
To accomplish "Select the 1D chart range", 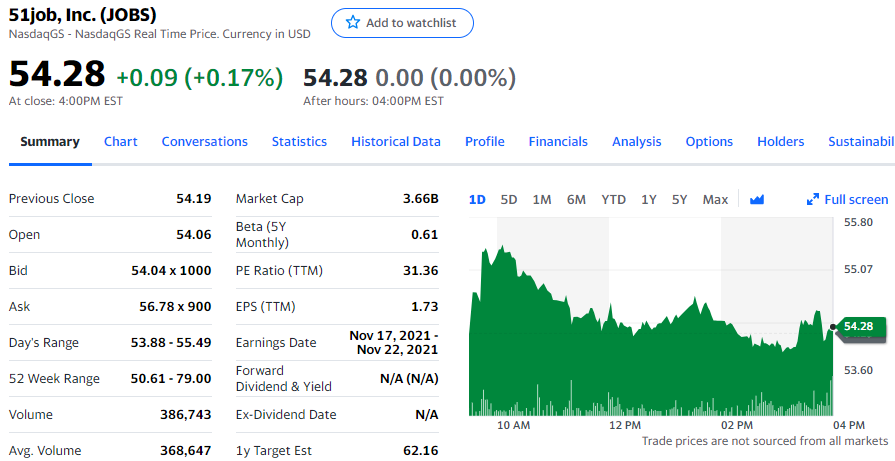I will 477,200.
